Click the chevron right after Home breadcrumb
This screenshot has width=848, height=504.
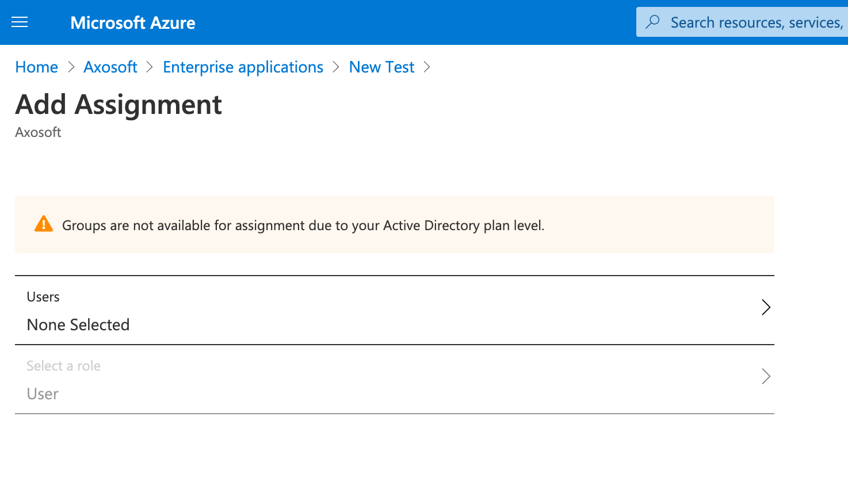[71, 67]
